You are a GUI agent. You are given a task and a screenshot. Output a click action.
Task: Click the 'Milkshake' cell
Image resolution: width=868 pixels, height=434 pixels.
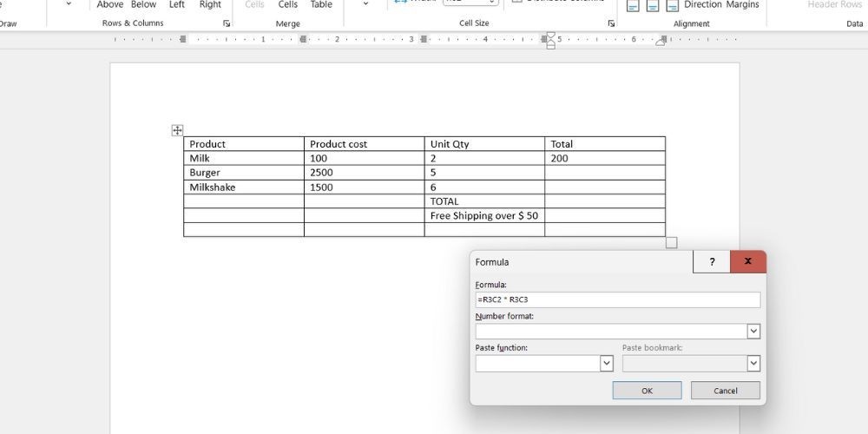pos(244,187)
